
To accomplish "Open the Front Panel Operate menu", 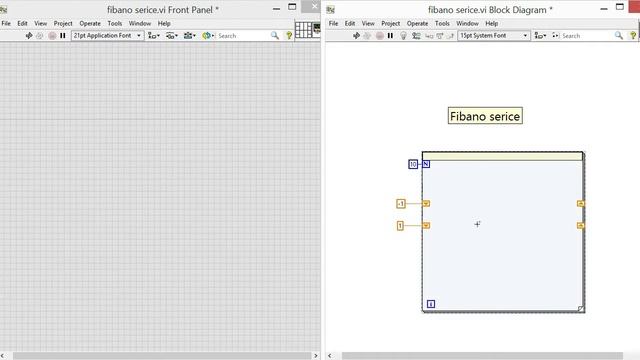I will pos(90,24).
